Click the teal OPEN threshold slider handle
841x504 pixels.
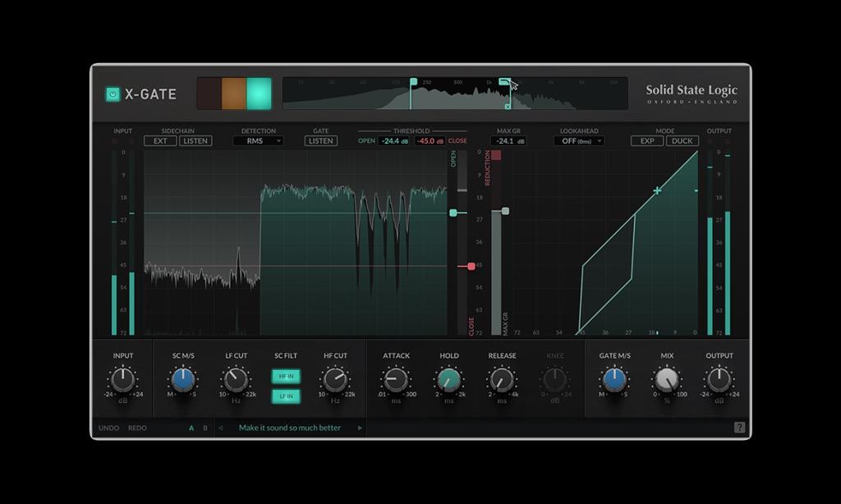[x=453, y=213]
